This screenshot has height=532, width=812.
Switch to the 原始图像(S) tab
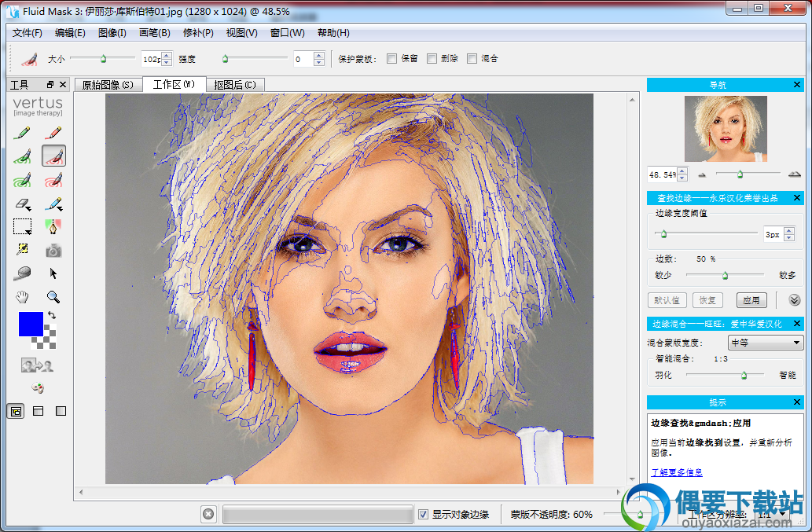pyautogui.click(x=108, y=85)
